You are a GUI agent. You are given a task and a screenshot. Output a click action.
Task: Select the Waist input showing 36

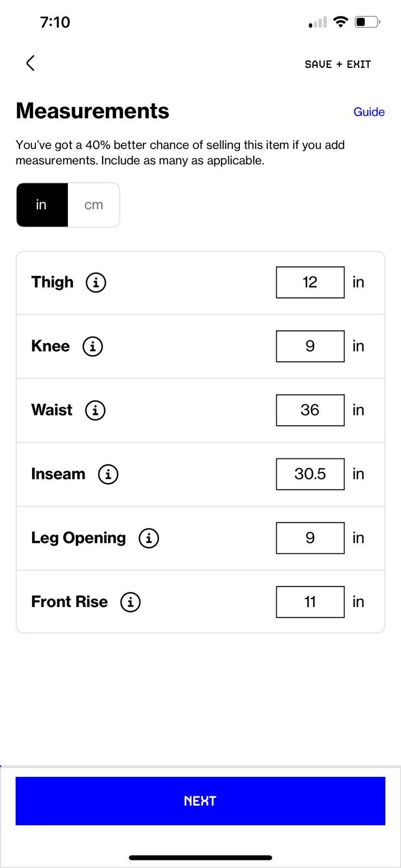pos(310,411)
